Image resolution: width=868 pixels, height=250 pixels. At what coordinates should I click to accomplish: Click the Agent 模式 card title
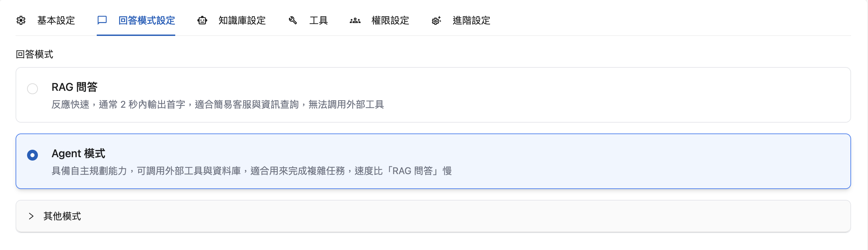tap(78, 153)
